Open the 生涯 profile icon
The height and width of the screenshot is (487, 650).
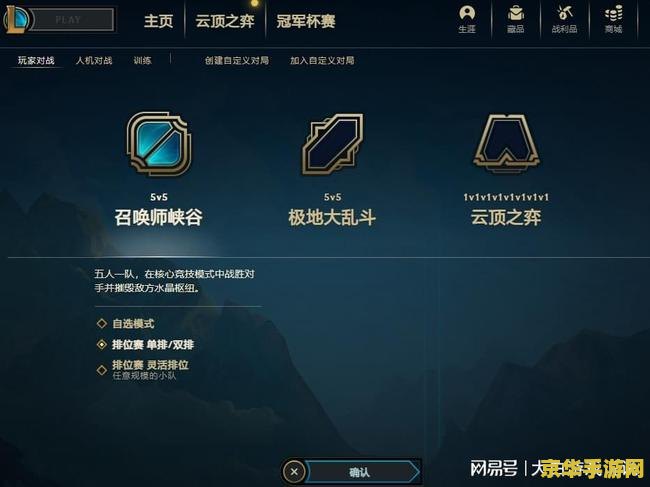467,19
